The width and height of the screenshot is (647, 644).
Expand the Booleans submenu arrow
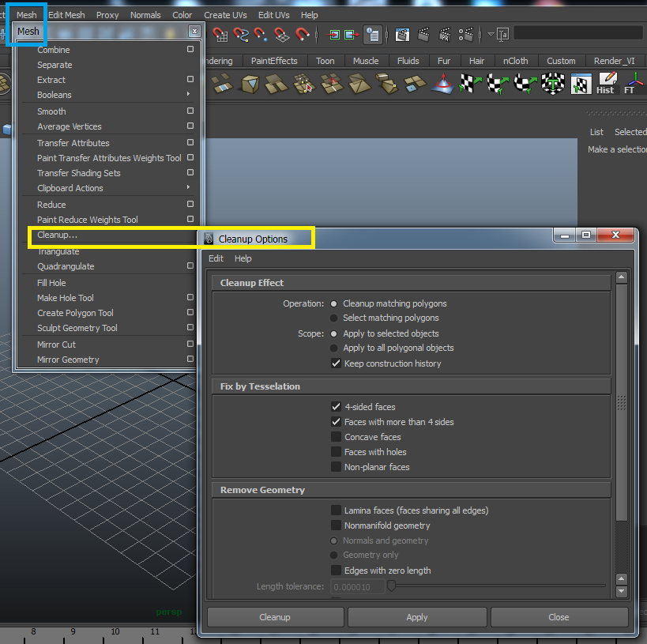click(189, 94)
